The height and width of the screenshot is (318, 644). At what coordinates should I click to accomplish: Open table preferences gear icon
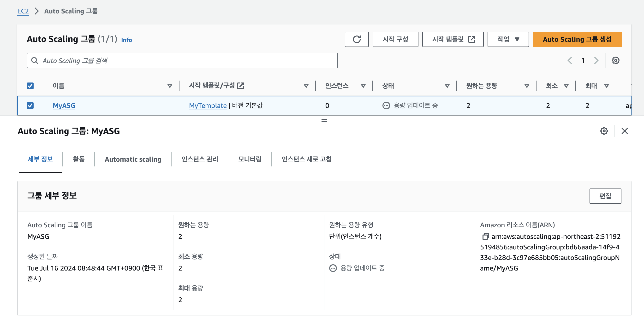point(615,60)
